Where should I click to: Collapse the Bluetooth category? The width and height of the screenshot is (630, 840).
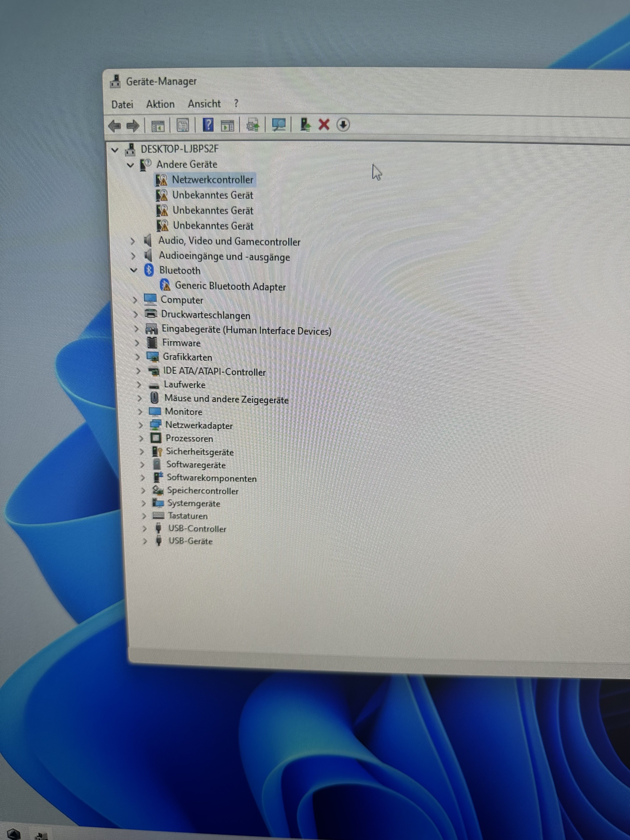click(x=134, y=270)
